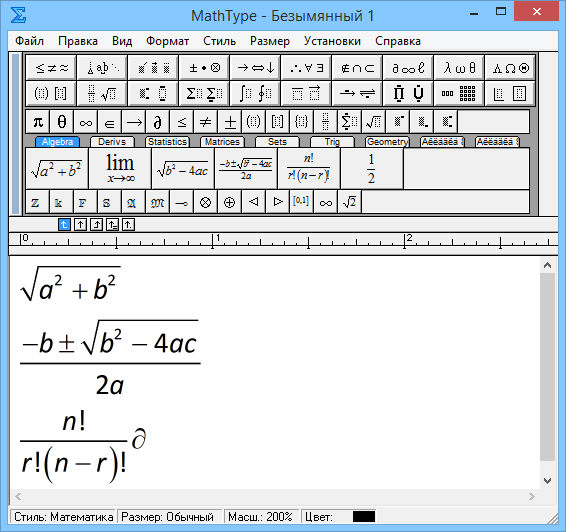Switch to the Statistics tab
Viewport: 566px width, 532px height.
pyautogui.click(x=167, y=142)
